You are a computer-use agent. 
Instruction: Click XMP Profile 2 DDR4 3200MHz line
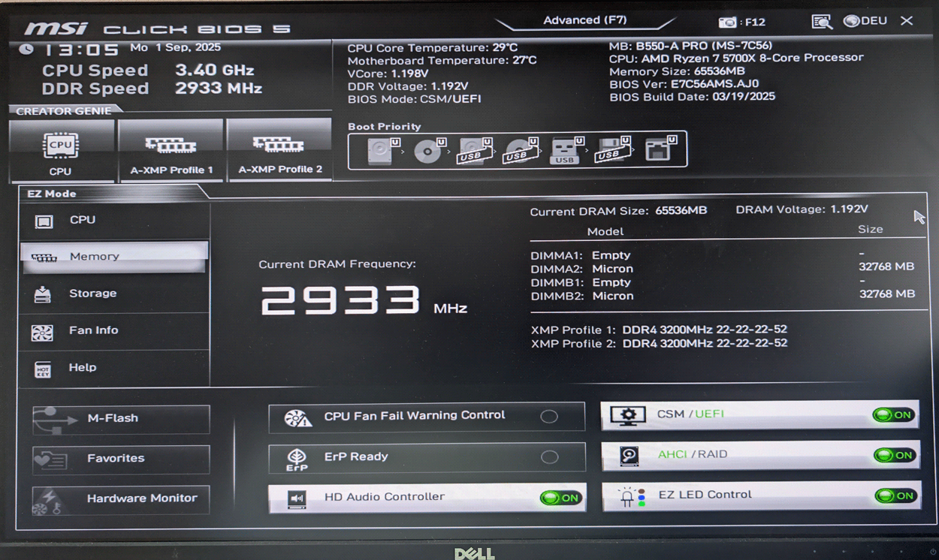[x=659, y=343]
